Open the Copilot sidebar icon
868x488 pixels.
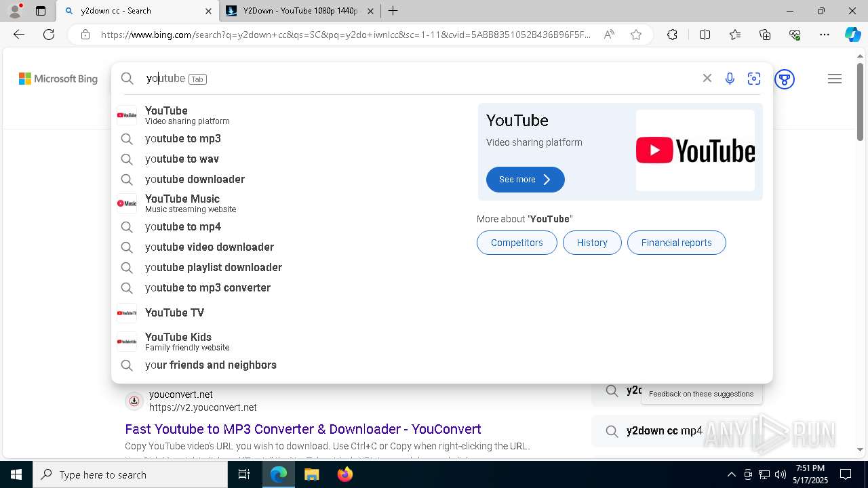tap(852, 35)
